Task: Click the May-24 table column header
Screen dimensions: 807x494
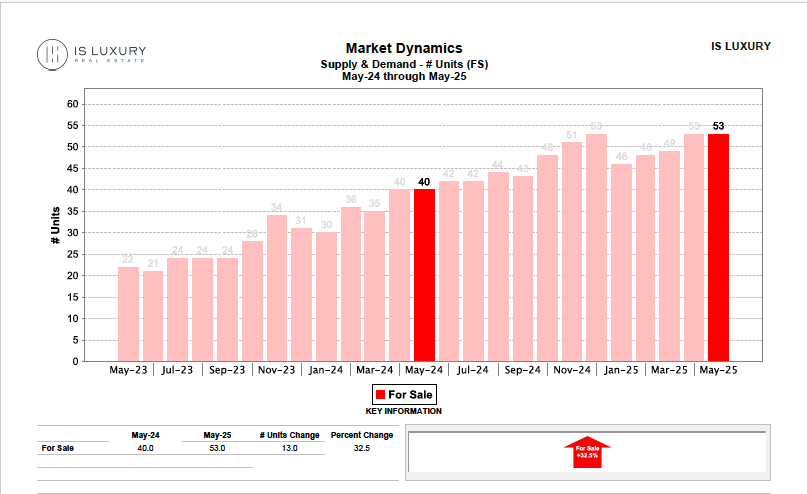Action: coord(146,435)
